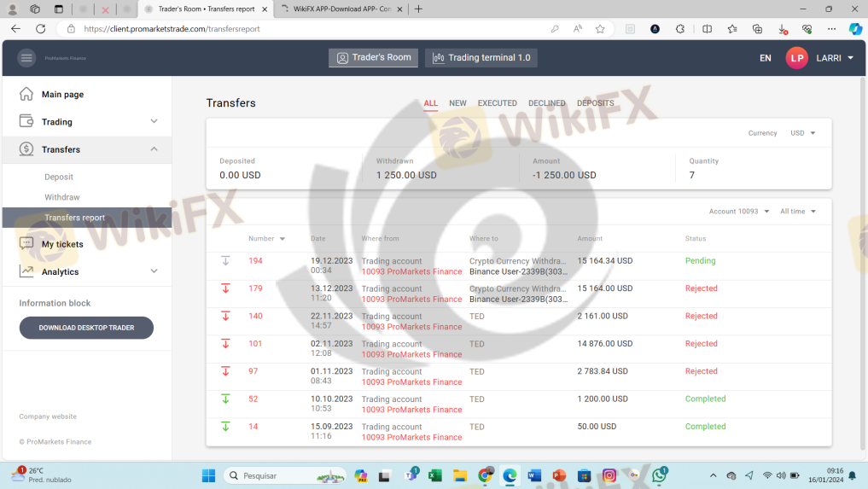
Task: Click the My tickets chat icon
Action: point(26,243)
